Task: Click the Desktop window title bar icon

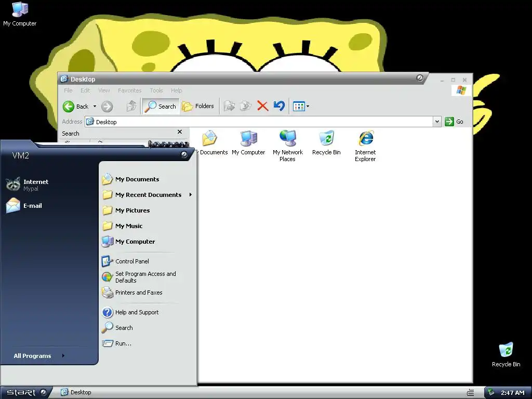Action: pos(64,79)
